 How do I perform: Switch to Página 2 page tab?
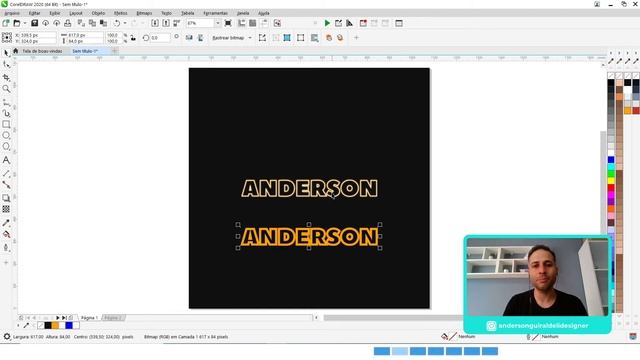click(113, 318)
